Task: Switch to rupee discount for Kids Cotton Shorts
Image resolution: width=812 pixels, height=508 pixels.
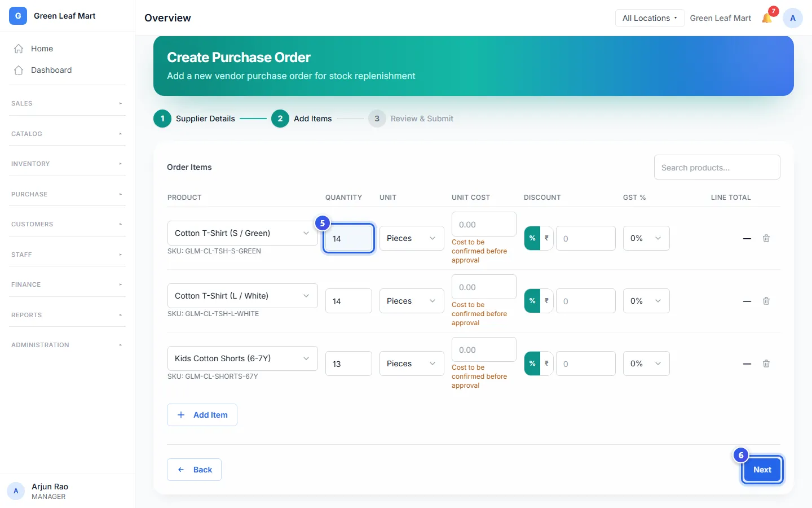Action: (x=546, y=364)
